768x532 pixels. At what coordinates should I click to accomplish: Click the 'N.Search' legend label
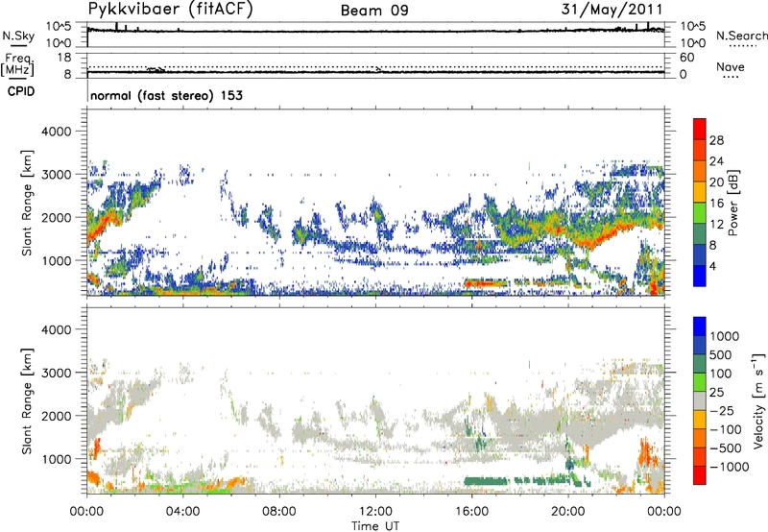pyautogui.click(x=741, y=36)
